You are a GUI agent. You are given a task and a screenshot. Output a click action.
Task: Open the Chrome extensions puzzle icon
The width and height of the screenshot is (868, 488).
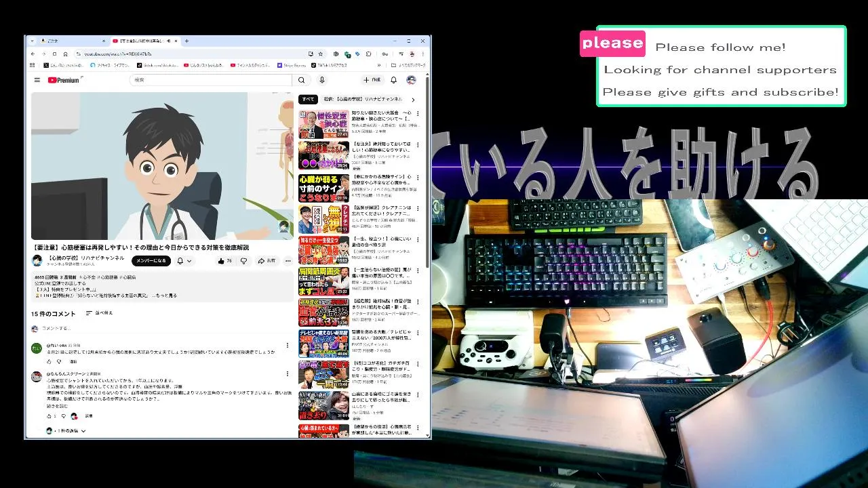click(368, 54)
